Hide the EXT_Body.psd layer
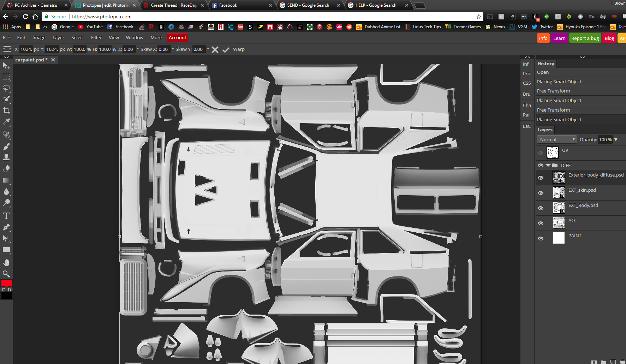 click(541, 208)
